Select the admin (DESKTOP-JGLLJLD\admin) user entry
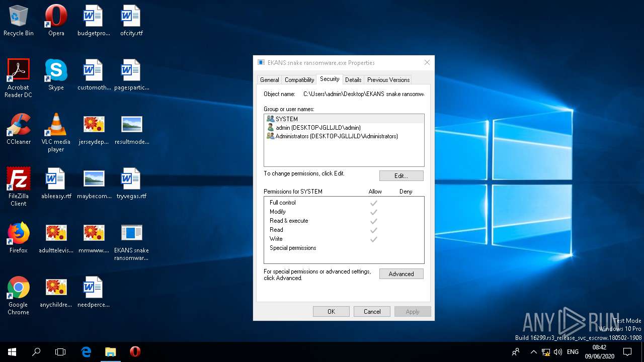 point(344,128)
